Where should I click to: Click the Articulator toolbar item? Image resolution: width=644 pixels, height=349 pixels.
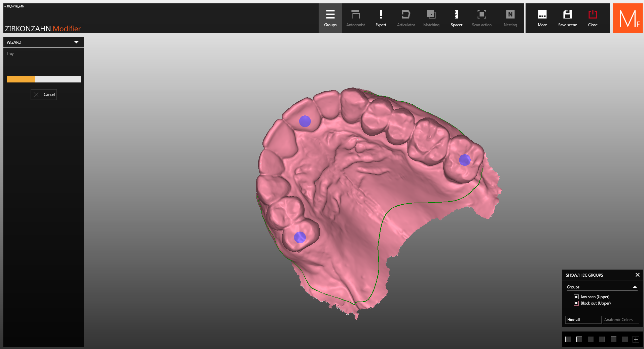pos(406,18)
